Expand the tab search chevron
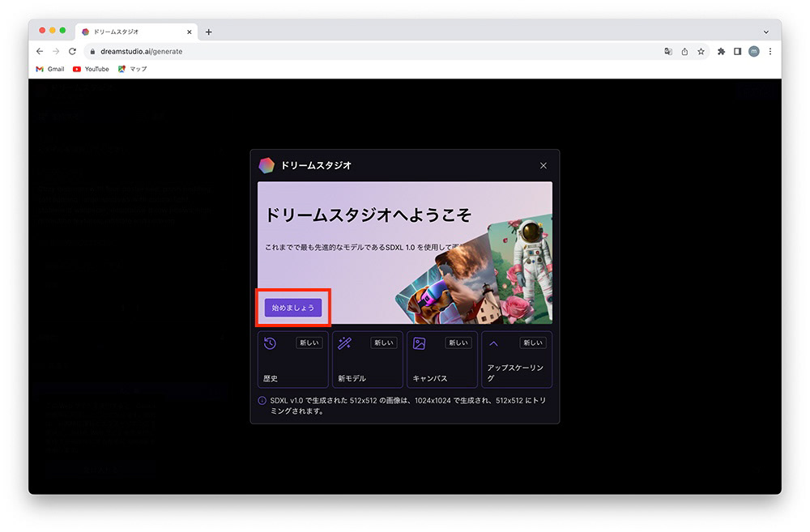810x532 pixels. [x=766, y=32]
